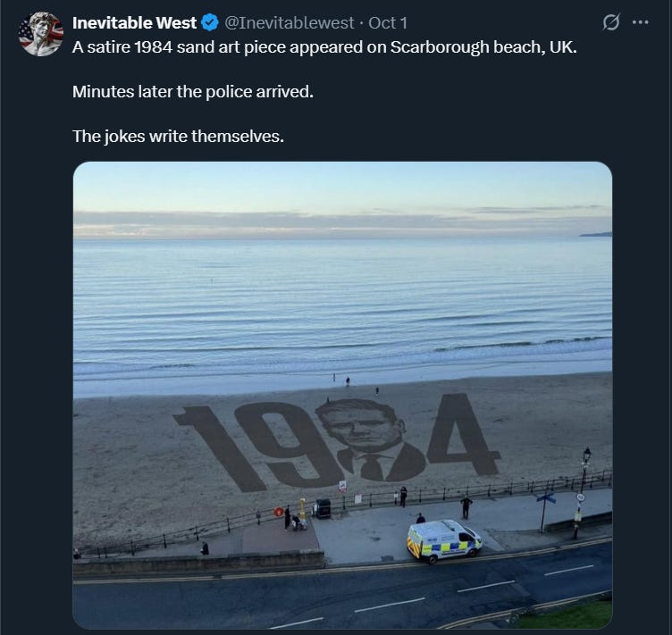Click the Inevitable West display name
The height and width of the screenshot is (635, 672).
coord(134,22)
